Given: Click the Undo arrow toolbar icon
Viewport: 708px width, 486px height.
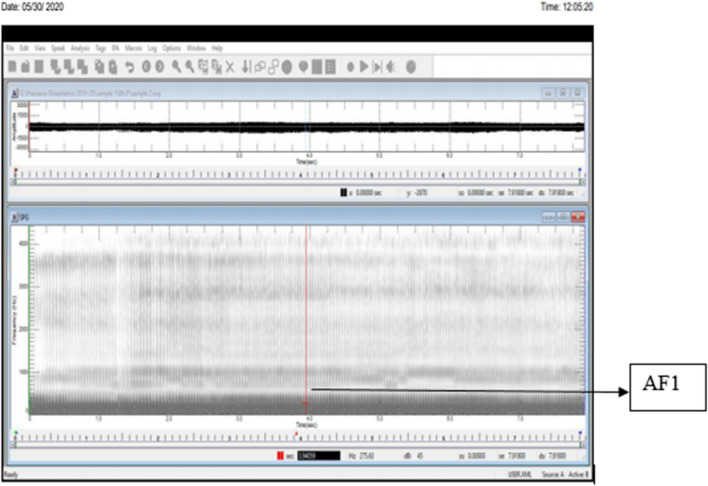Looking at the screenshot, I should [x=130, y=67].
